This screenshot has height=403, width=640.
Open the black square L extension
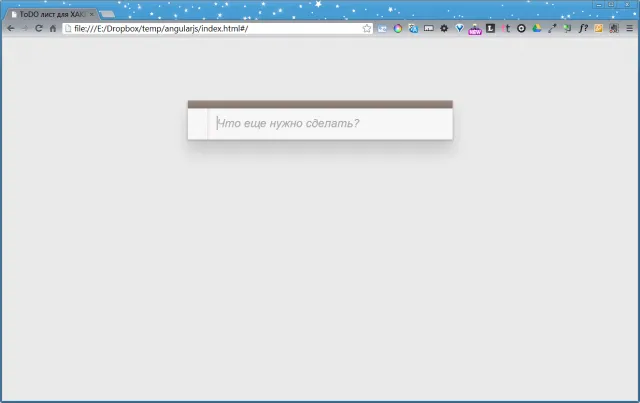491,29
